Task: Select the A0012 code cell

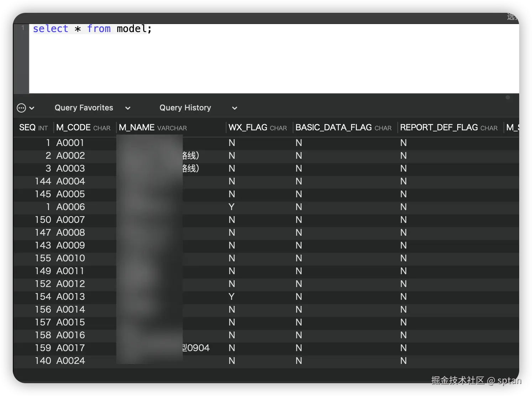Action: point(71,284)
